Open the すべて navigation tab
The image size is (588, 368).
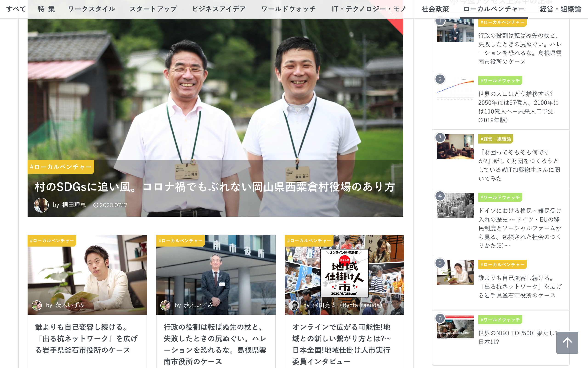click(16, 9)
